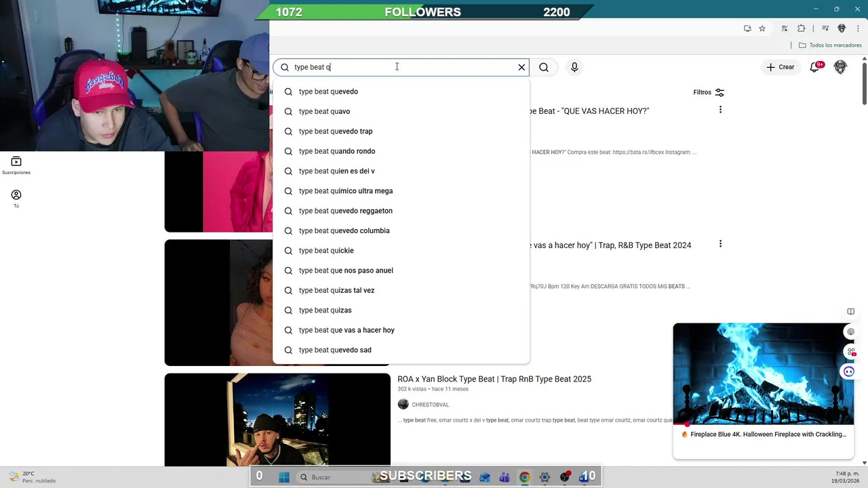
Task: Select suggestion 'type beat quevedo'
Action: 401,91
